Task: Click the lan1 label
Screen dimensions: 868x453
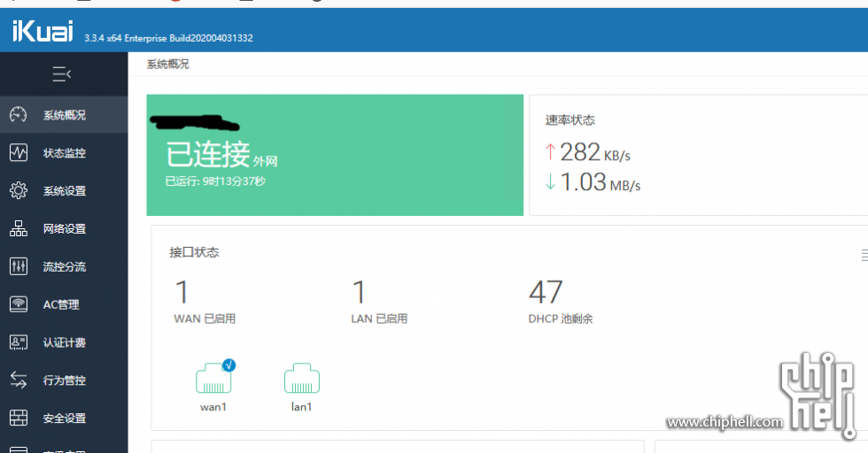Action: (x=302, y=407)
